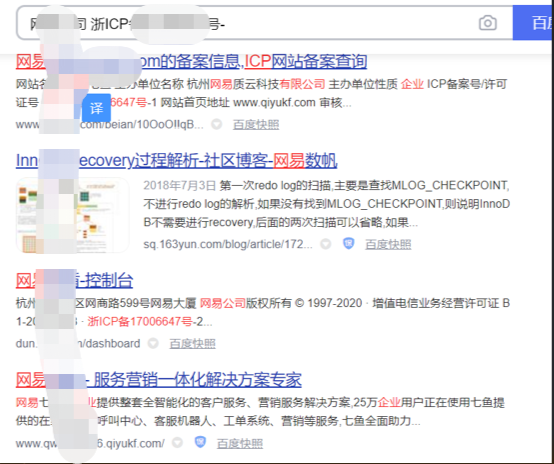Open 百度快照 for the dashboard result
Screen dimensions: 554x464
pyautogui.click(x=192, y=343)
